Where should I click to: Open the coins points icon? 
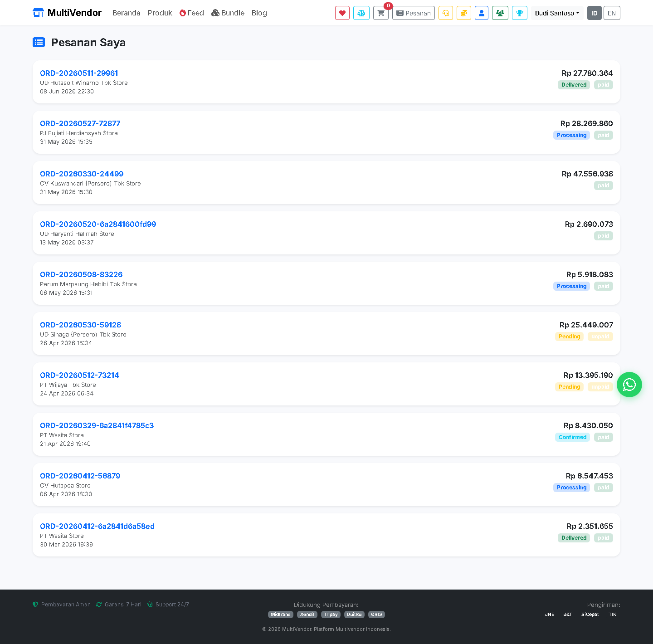tap(464, 13)
